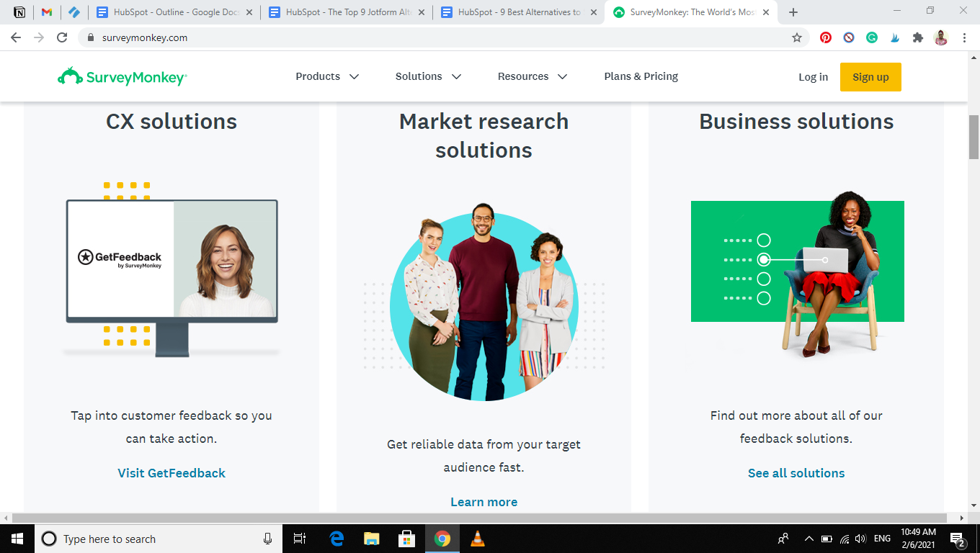
Task: Close the HubSpot - Outline tab
Action: click(249, 12)
